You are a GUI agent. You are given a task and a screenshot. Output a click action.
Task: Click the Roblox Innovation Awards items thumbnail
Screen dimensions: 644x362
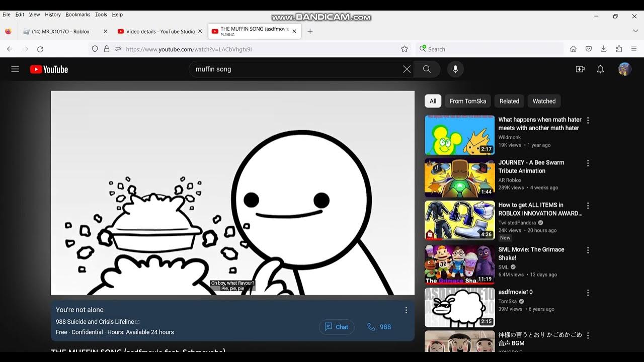(x=460, y=220)
